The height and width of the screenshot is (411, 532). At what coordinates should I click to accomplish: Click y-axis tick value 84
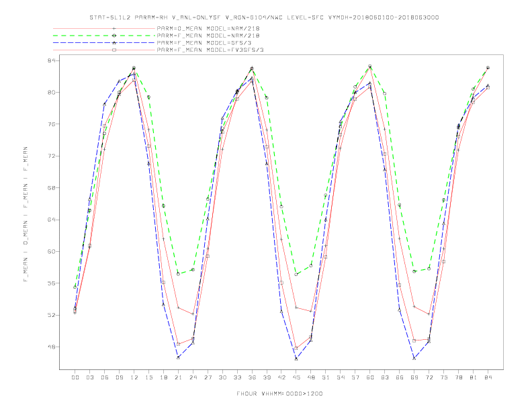pos(52,60)
